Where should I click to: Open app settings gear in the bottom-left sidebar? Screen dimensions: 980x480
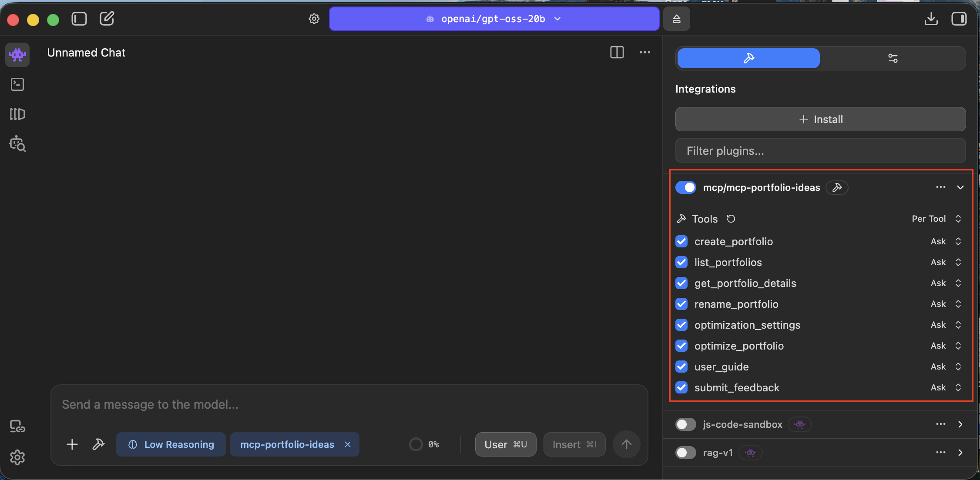17,457
